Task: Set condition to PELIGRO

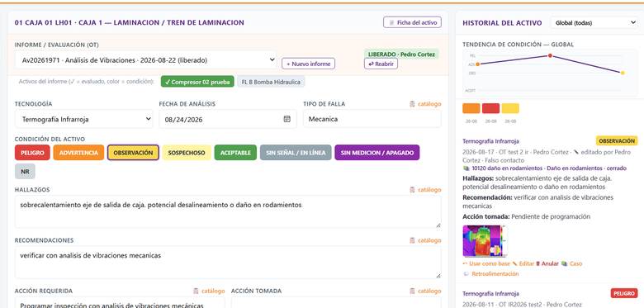Action: point(32,153)
